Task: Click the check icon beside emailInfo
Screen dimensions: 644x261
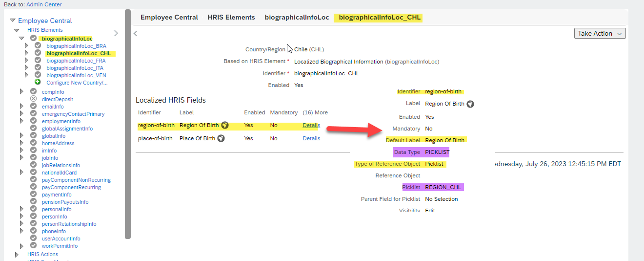Action: (x=33, y=106)
